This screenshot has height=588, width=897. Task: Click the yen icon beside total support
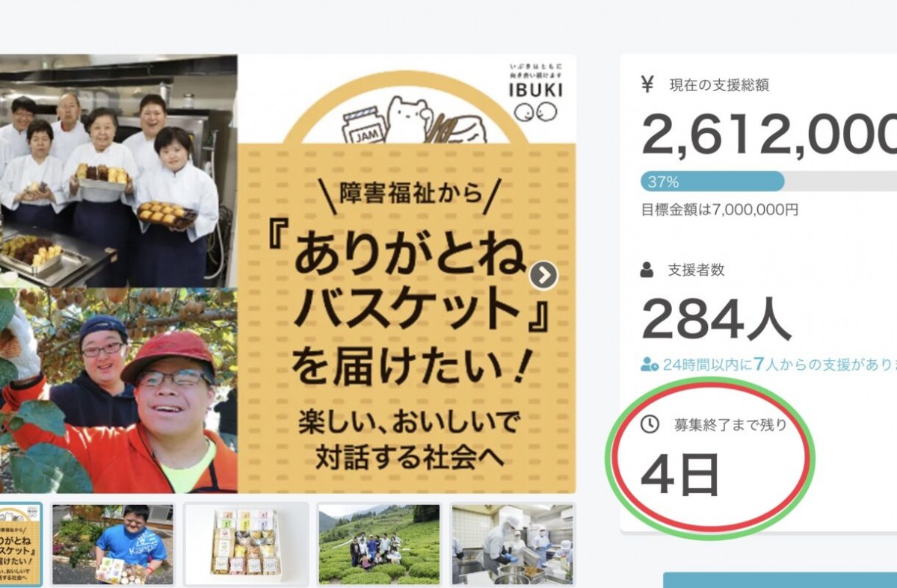pos(647,84)
